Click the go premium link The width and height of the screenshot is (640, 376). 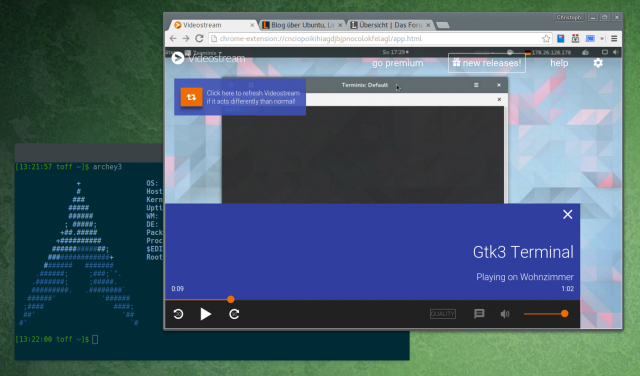click(398, 63)
